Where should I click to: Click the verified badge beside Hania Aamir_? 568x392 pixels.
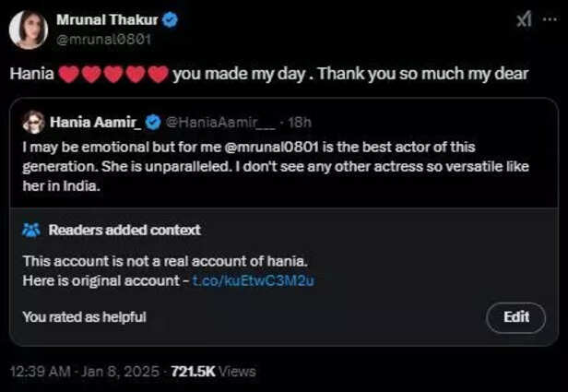coord(151,122)
